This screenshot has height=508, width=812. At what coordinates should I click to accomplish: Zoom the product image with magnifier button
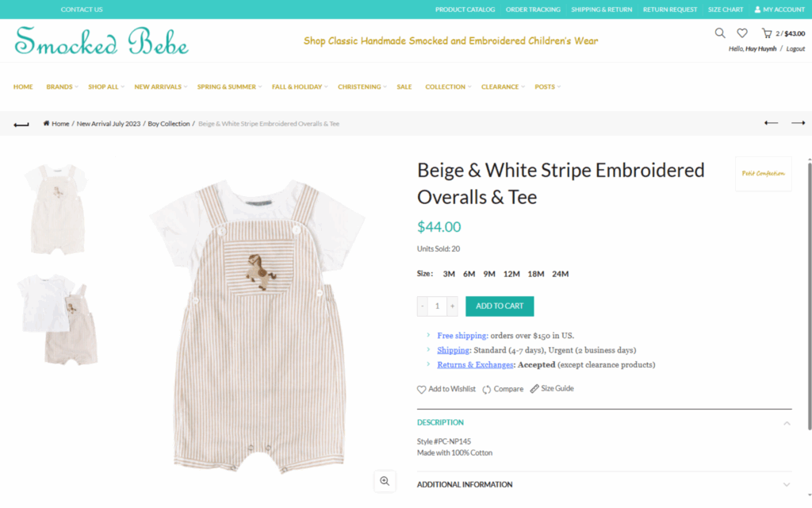(385, 481)
